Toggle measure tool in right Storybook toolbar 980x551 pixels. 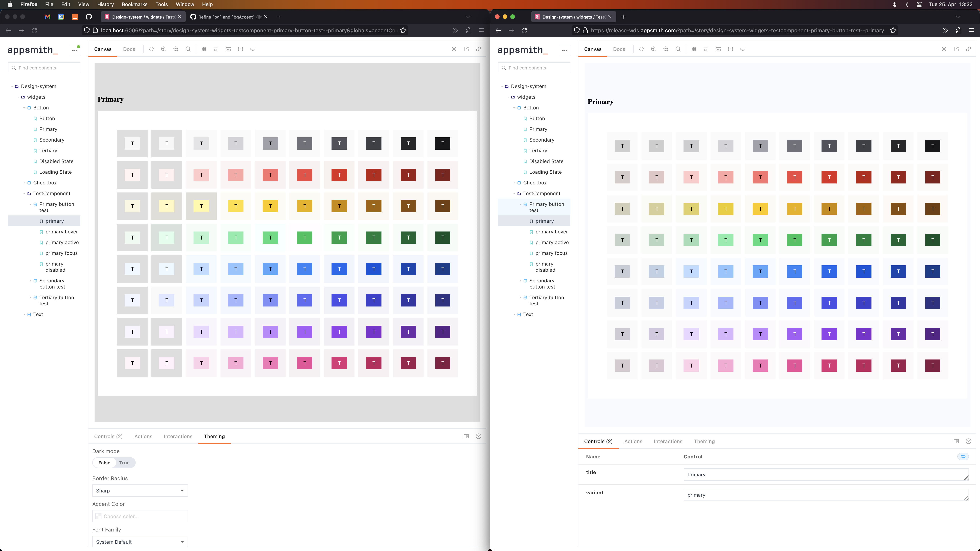tap(718, 49)
